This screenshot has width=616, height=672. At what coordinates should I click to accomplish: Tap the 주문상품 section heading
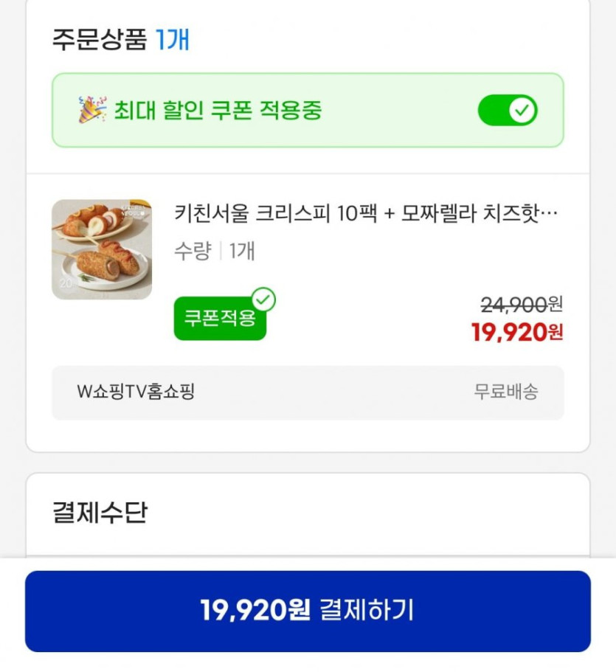99,39
